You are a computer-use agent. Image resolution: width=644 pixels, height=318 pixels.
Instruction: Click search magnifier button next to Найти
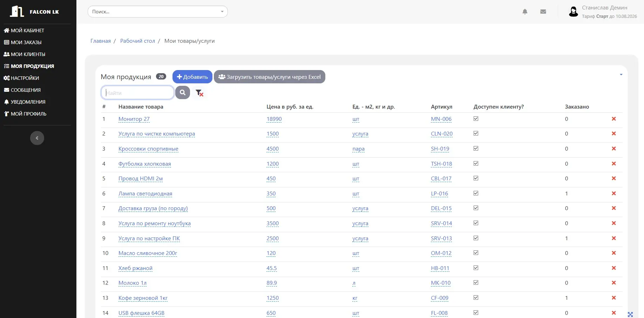coord(183,92)
